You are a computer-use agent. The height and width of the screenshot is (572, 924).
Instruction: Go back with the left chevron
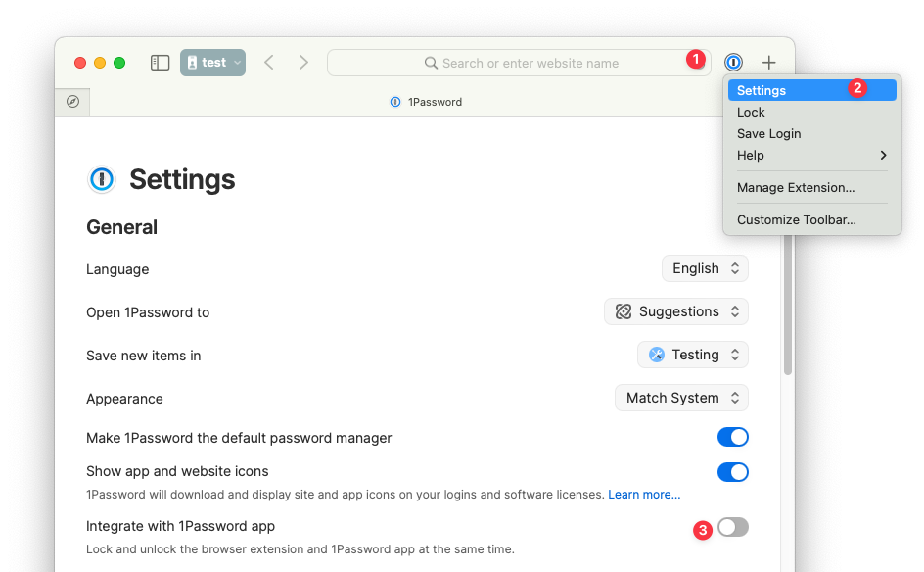click(269, 63)
